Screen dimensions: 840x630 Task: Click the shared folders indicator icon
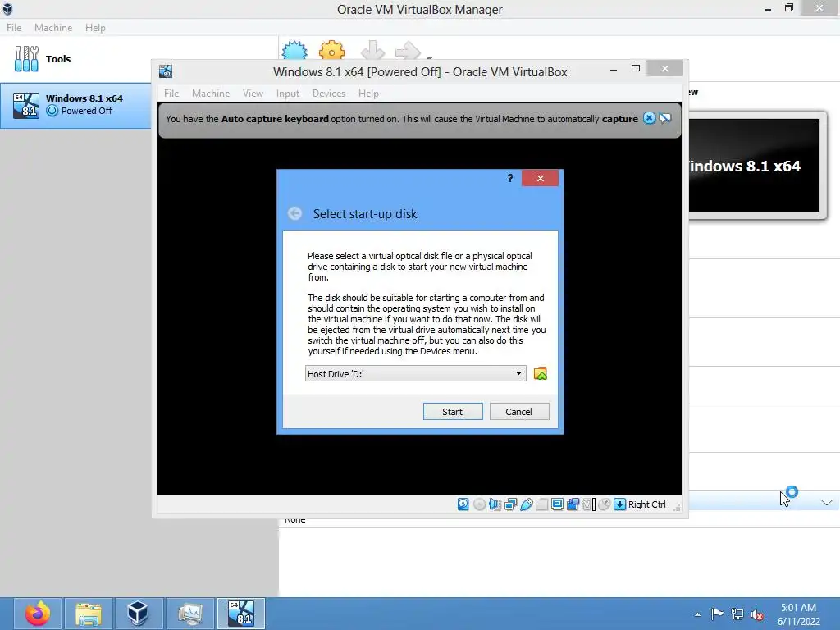click(x=541, y=504)
